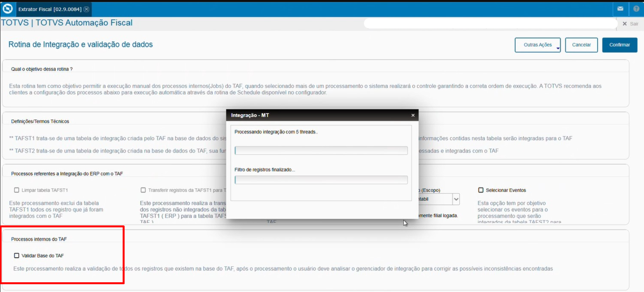Tick the Transferir registros da TAFST1 checkbox
Image resolution: width=644 pixels, height=292 pixels.
point(143,190)
